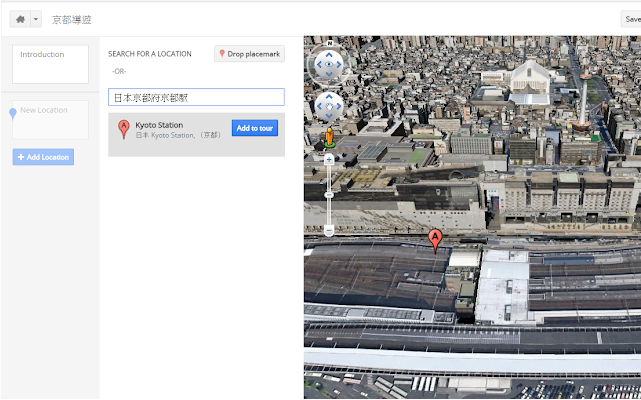The image size is (641, 400).
Task: Click the Drop placemark button
Action: 249,53
